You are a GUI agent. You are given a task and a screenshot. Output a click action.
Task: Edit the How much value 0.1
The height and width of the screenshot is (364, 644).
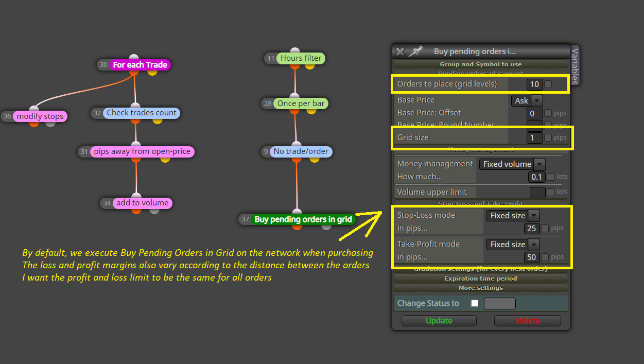[536, 177]
